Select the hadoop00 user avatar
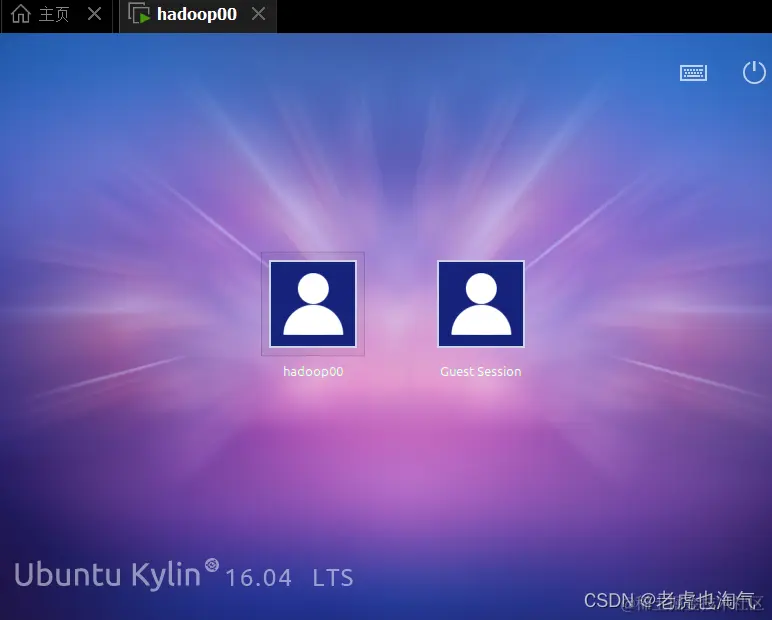772x620 pixels. (x=313, y=304)
